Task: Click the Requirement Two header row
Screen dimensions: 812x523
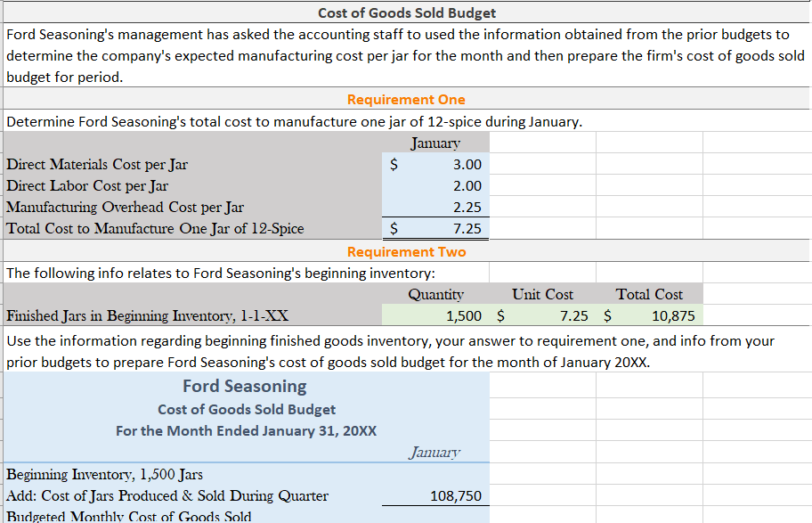Action: [406, 251]
